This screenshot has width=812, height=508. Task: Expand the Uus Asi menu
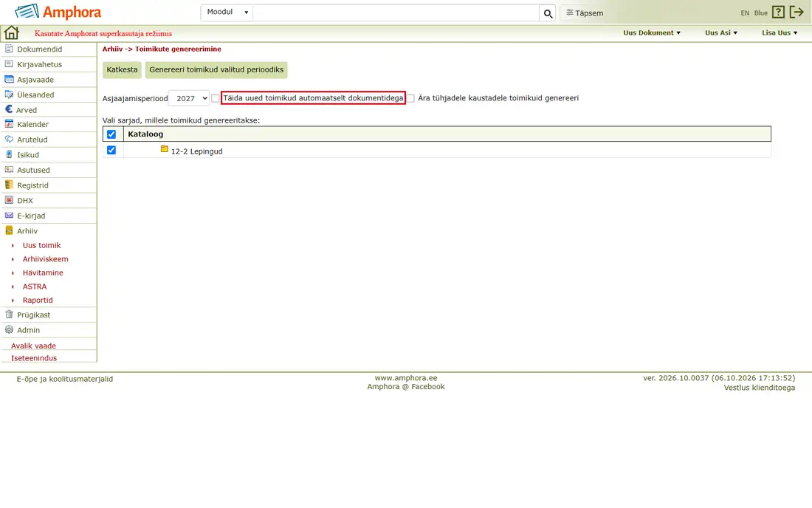click(721, 32)
